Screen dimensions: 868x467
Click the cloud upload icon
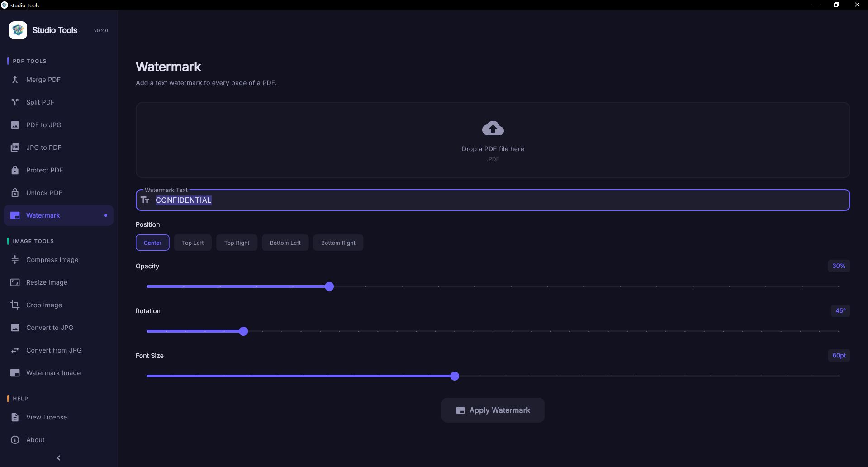click(493, 129)
